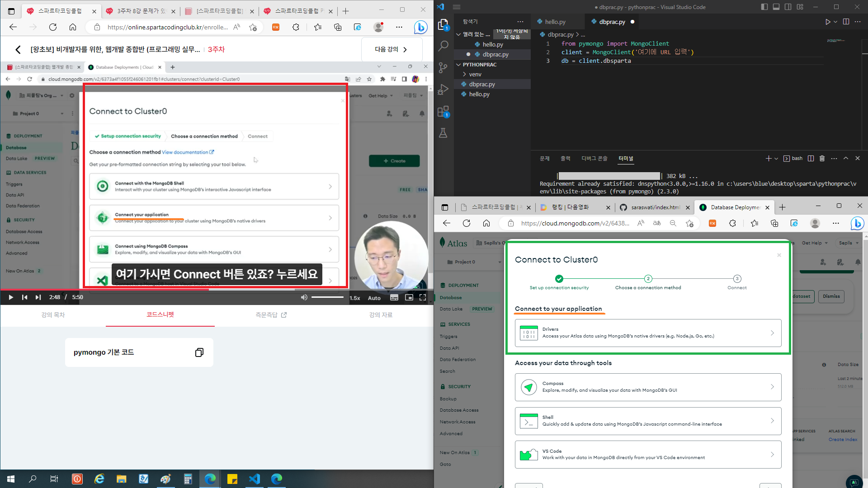Mute the lecture video volume
Viewport: 868px width, 488px height.
(304, 297)
